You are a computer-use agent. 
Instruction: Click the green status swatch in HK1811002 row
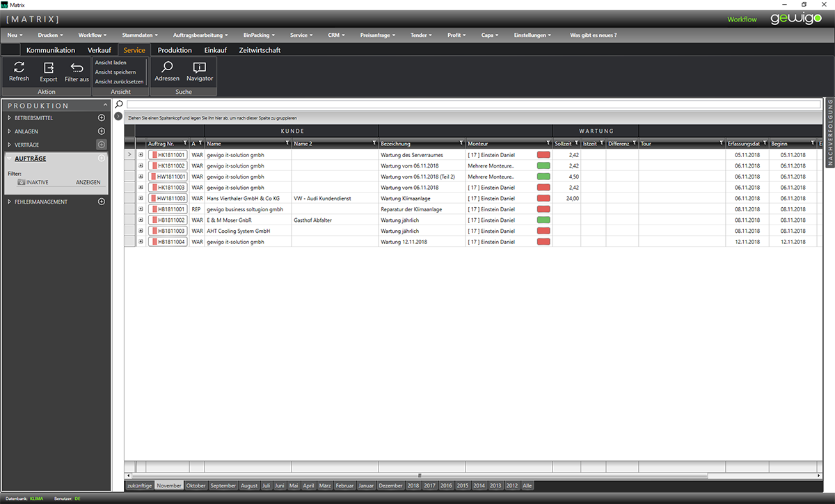tap(543, 165)
